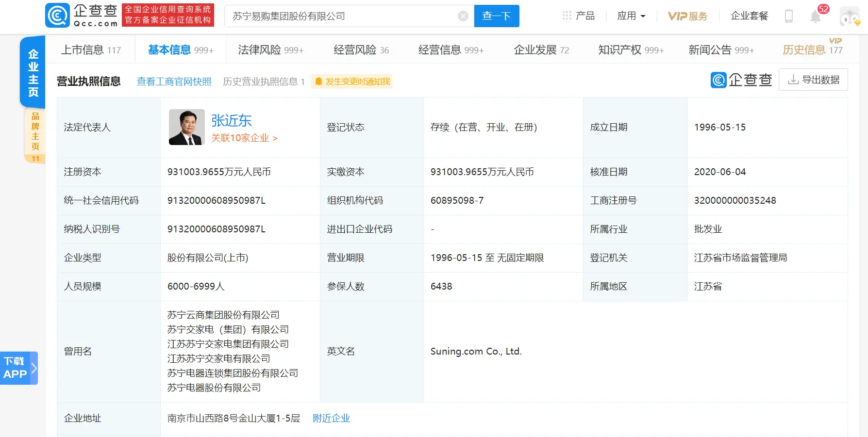
Task: Open the notifications bell with 52 badge
Action: 816,16
